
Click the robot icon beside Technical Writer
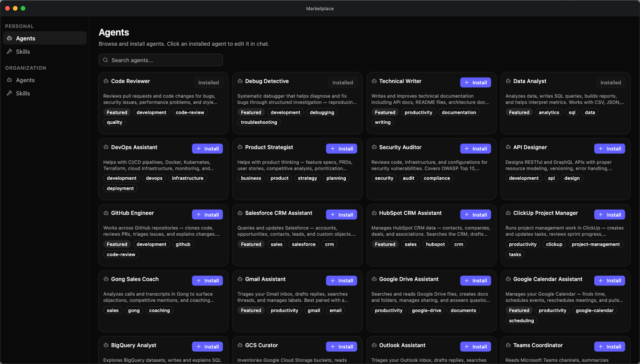click(374, 81)
